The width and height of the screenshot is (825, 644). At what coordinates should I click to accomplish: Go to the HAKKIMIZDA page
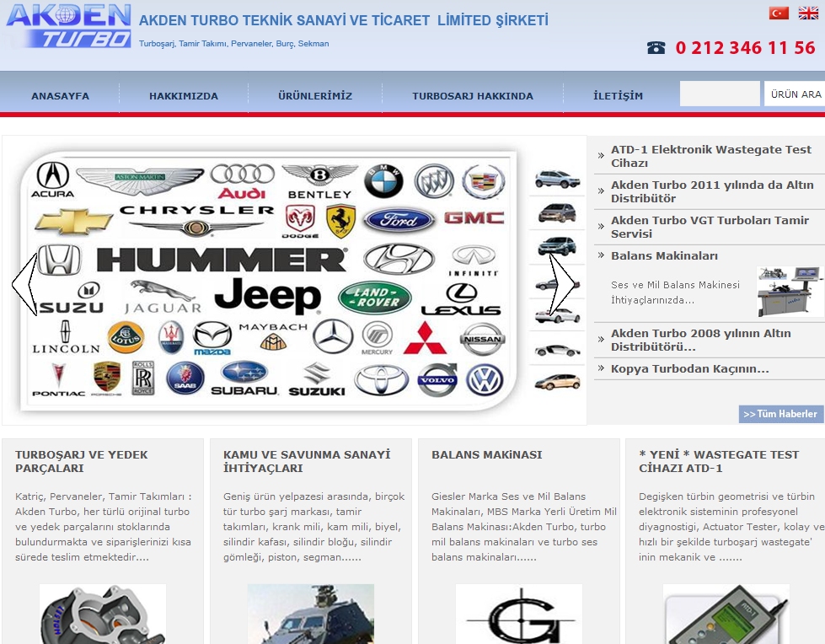click(184, 96)
